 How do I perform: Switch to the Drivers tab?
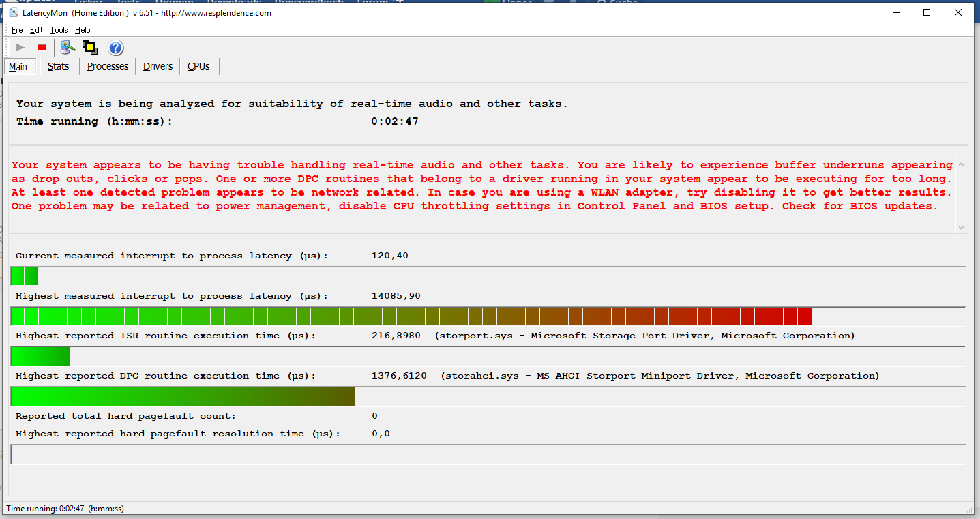[x=158, y=66]
